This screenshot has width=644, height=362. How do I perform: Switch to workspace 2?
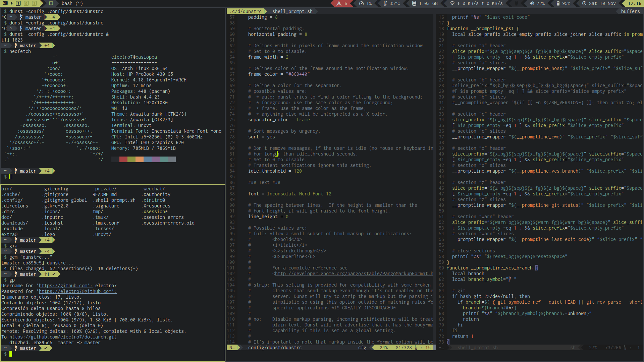26,3
